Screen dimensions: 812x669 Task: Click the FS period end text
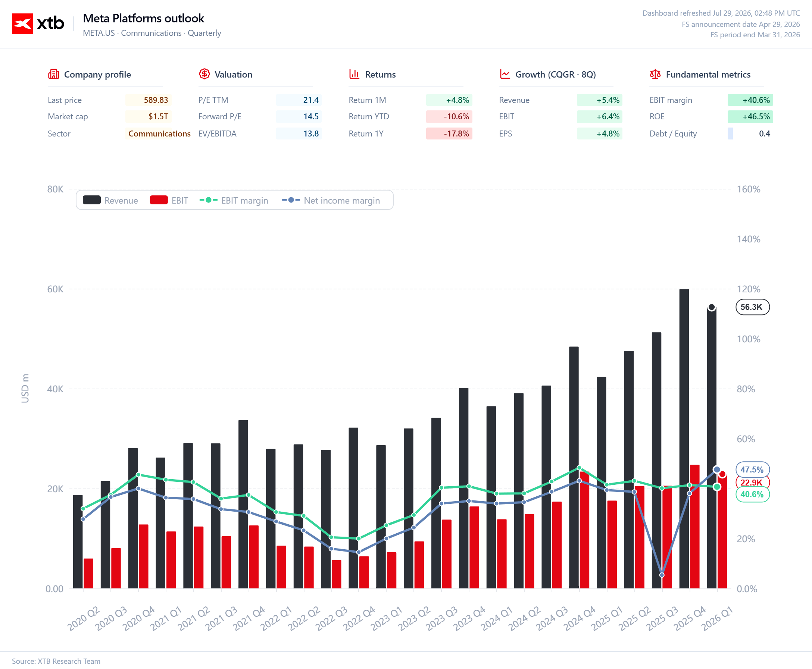pos(755,35)
